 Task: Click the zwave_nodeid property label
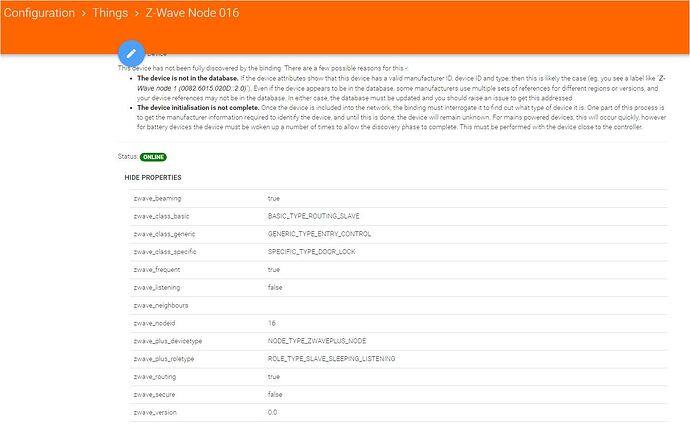pyautogui.click(x=153, y=323)
